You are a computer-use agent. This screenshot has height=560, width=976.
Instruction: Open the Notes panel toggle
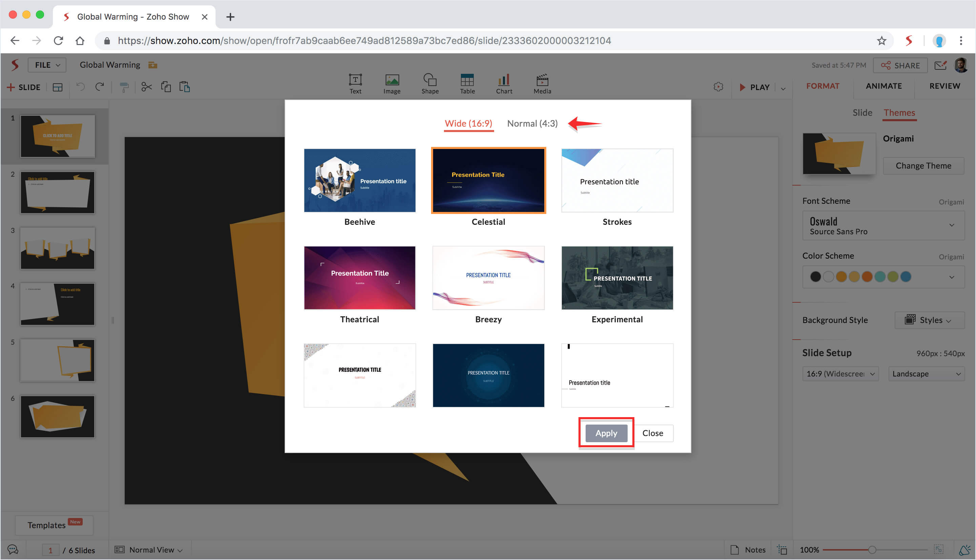click(x=748, y=550)
